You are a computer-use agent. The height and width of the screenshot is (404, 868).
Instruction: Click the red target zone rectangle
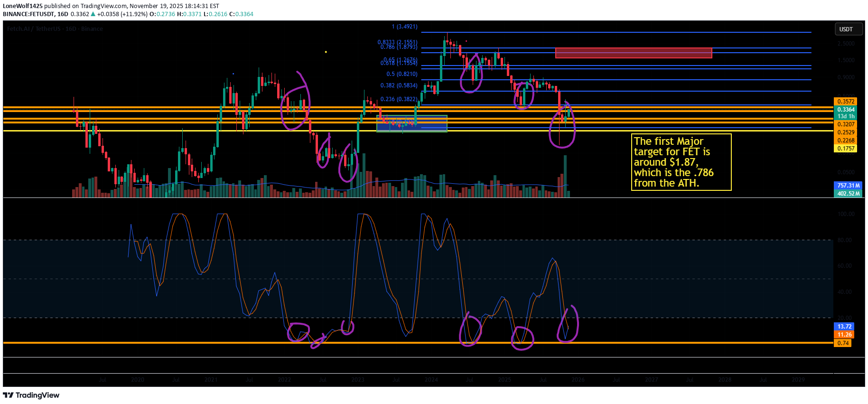(633, 53)
